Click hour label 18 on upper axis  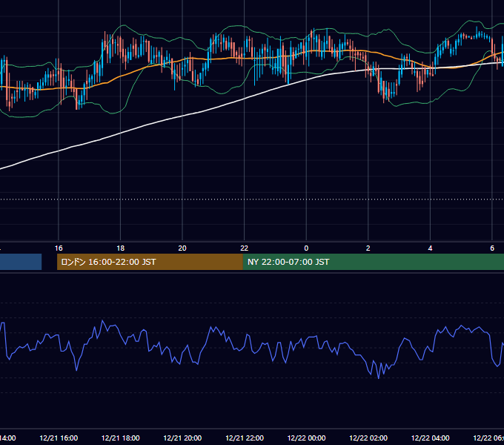pos(121,248)
